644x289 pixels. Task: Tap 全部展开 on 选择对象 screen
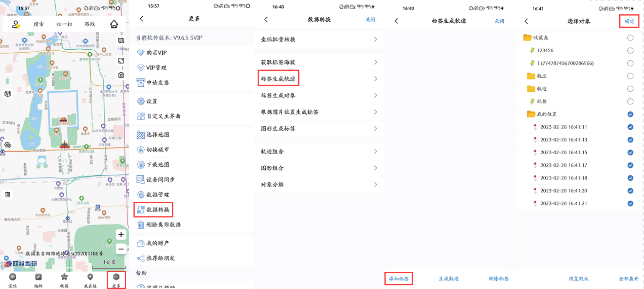tap(628, 279)
